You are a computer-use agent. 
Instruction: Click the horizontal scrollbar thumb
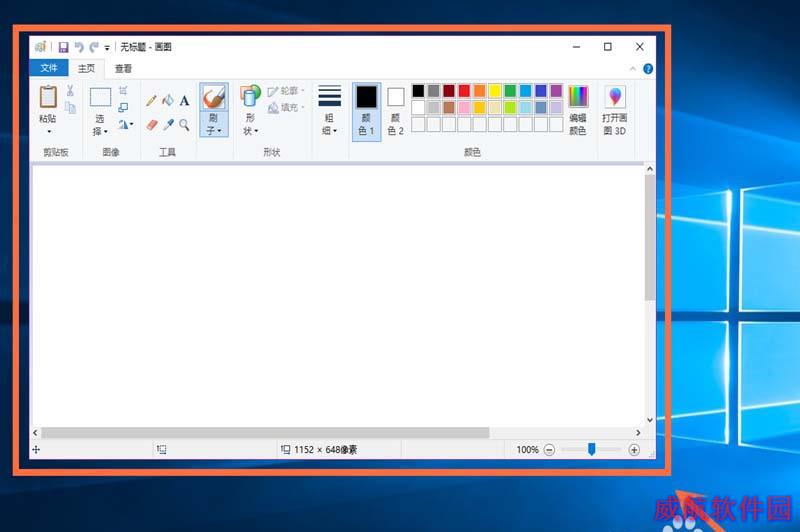click(265, 433)
